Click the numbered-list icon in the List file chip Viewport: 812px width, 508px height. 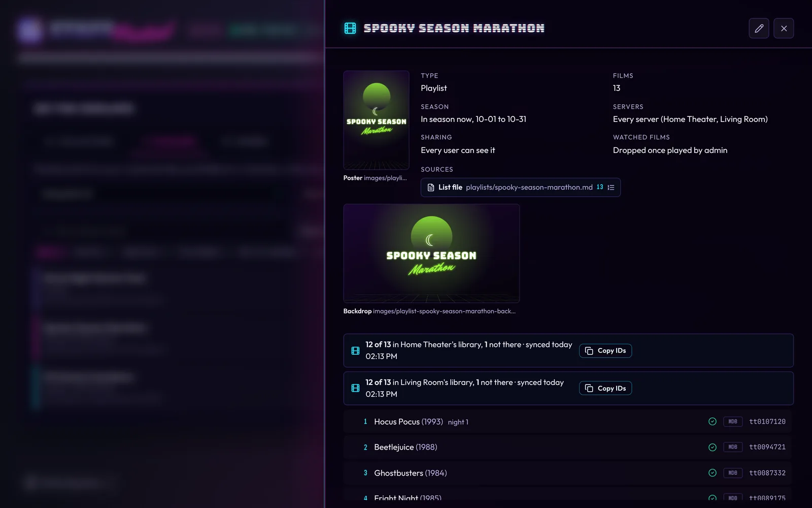[x=611, y=187]
